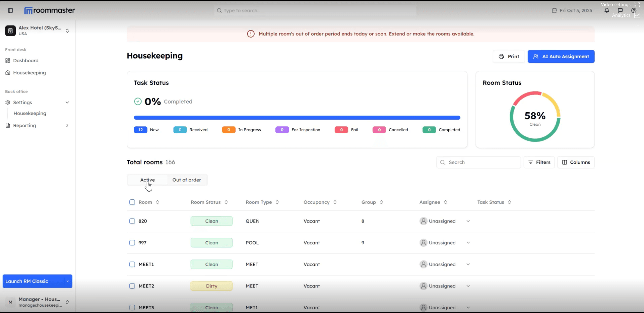
Task: Open the notifications bell
Action: [x=607, y=10]
